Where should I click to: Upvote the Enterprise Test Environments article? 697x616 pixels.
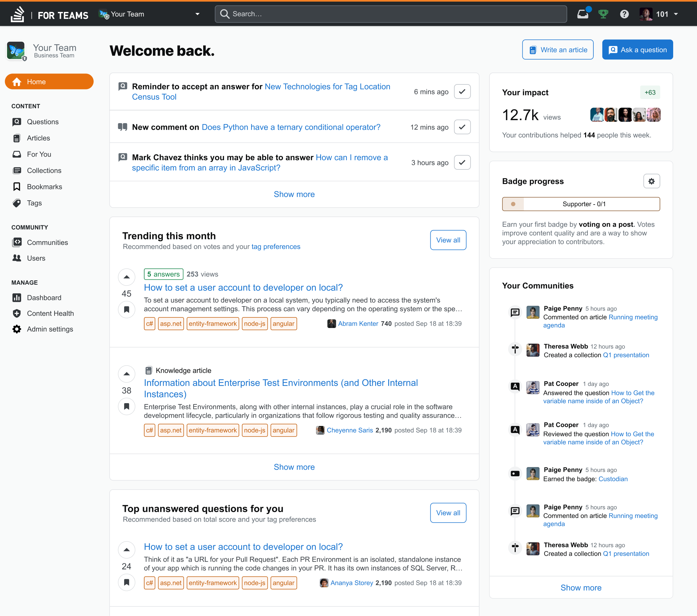[x=126, y=374]
